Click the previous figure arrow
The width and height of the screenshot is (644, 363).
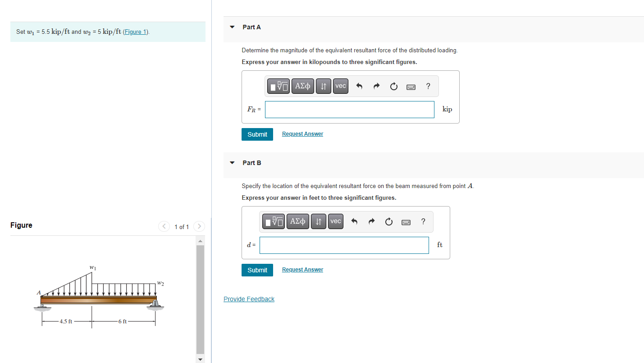[x=164, y=226]
